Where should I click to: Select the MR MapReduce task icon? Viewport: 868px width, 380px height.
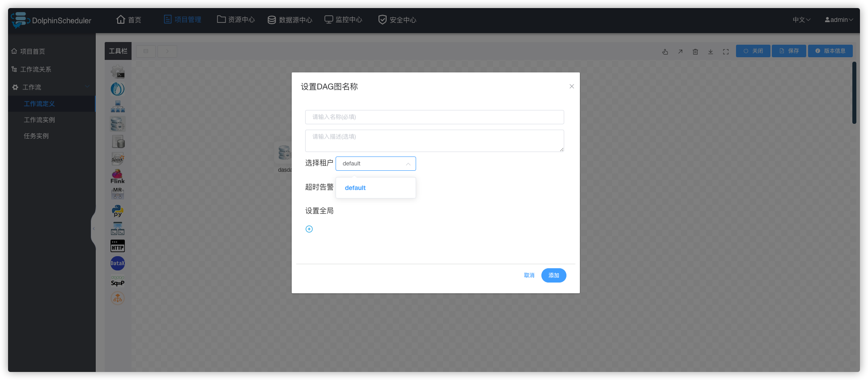(118, 194)
